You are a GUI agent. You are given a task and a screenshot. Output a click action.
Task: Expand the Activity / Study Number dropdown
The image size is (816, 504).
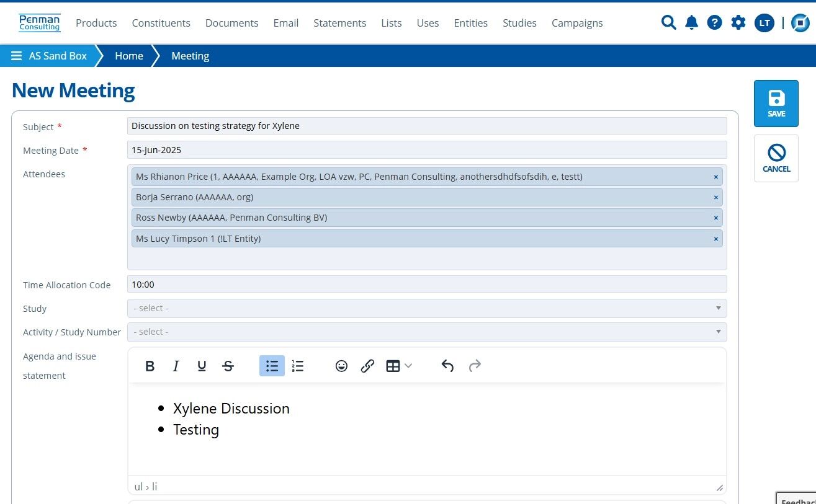pyautogui.click(x=427, y=332)
